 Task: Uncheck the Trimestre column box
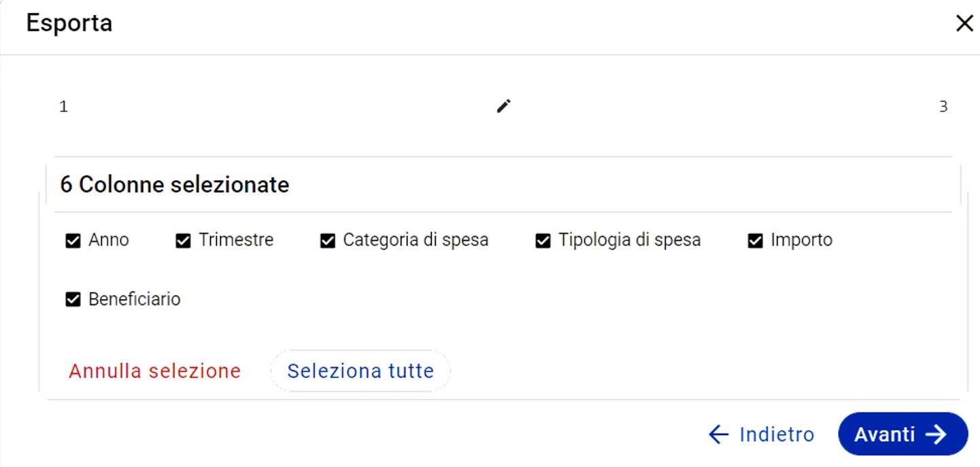183,241
